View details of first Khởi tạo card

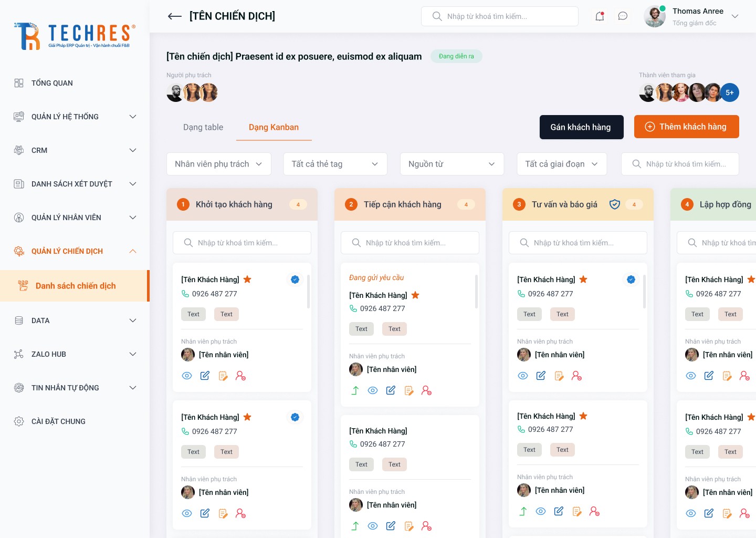coord(187,376)
